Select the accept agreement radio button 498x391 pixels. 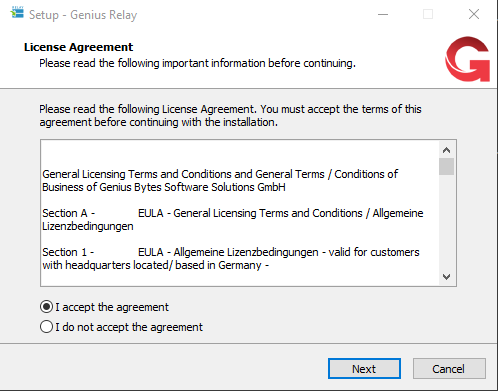click(46, 307)
